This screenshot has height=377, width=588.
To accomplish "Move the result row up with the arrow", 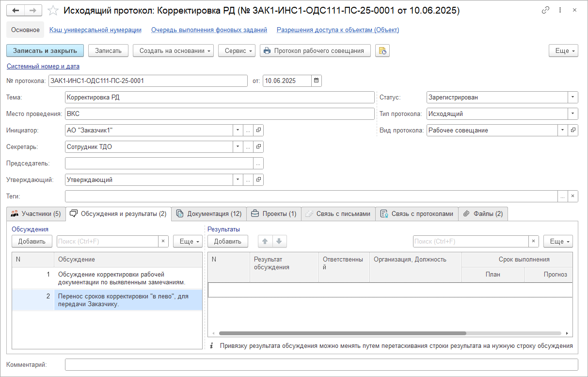I will click(x=266, y=241).
